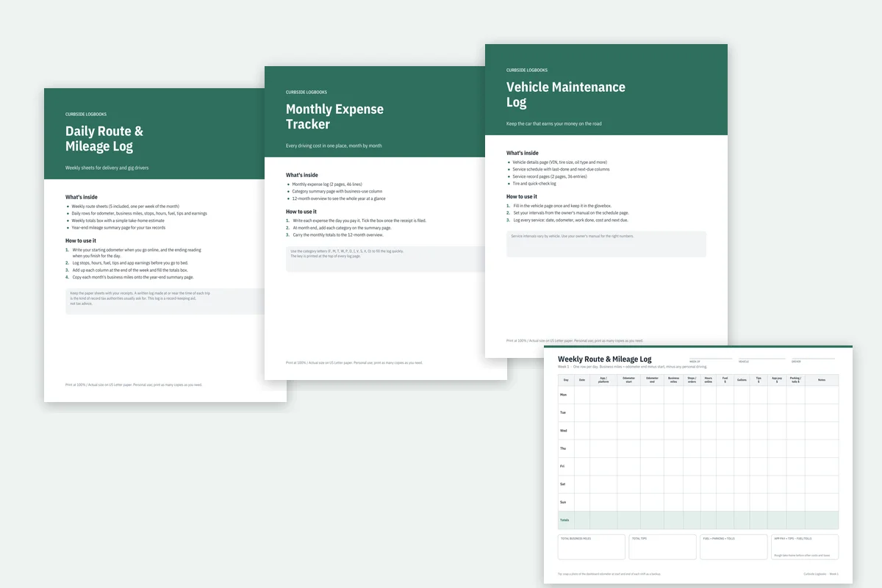Click the 'Notes' column header
Screen dimensions: 882x588
(x=821, y=380)
